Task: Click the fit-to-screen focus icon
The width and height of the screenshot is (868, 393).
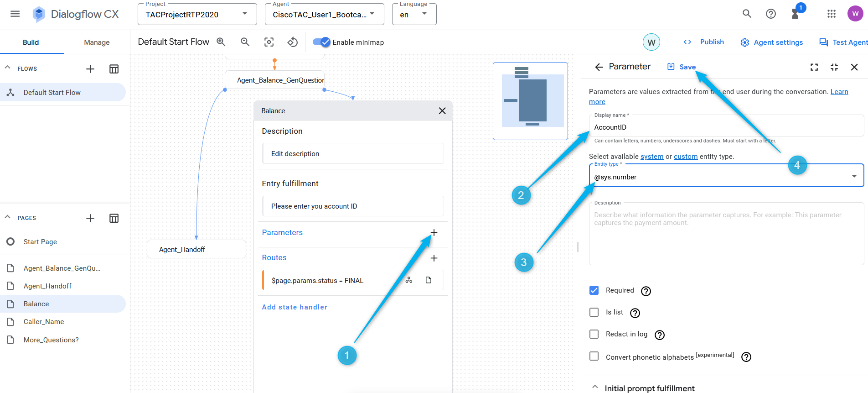Action: [x=269, y=42]
